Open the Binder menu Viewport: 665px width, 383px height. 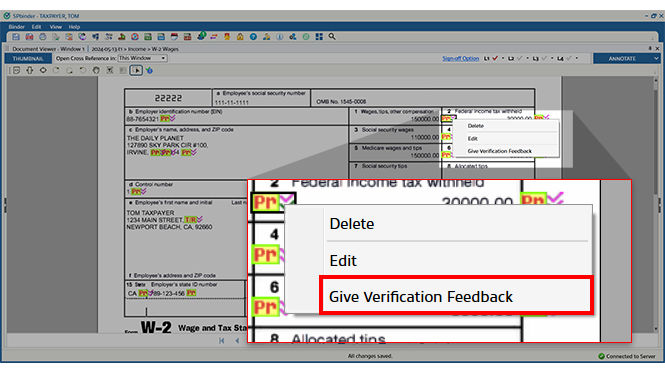[x=17, y=27]
